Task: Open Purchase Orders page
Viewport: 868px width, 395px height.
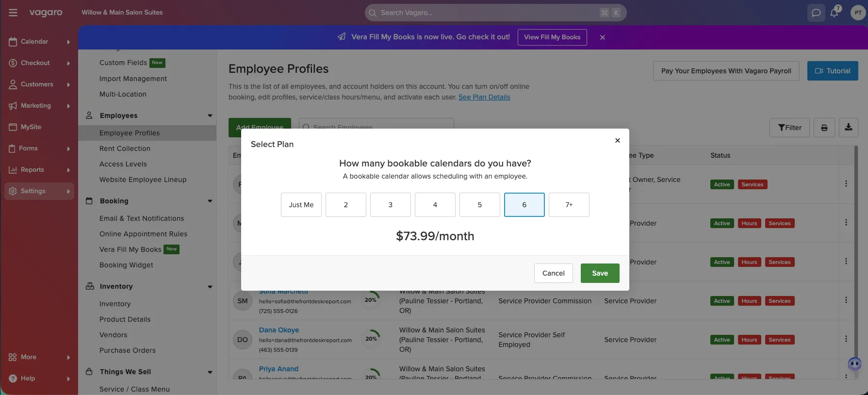Action: (x=128, y=350)
